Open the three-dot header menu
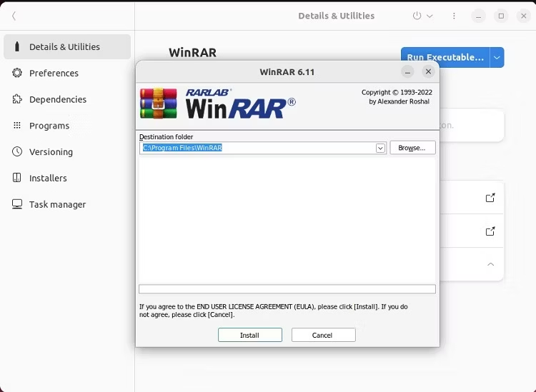The height and width of the screenshot is (392, 536). point(454,16)
